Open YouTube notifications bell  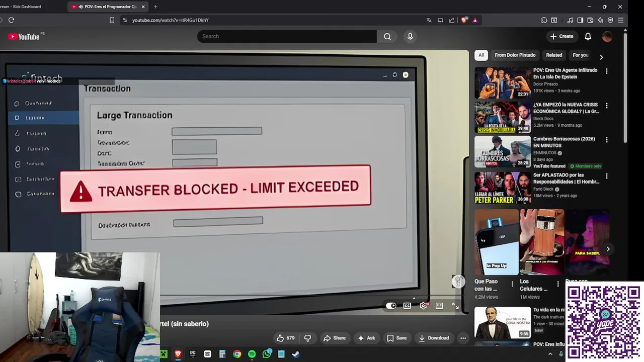pos(588,36)
